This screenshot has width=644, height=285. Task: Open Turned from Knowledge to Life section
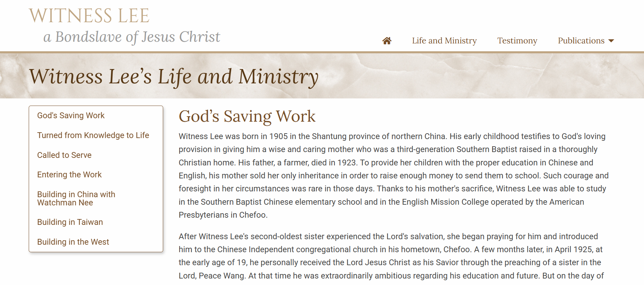click(x=93, y=135)
